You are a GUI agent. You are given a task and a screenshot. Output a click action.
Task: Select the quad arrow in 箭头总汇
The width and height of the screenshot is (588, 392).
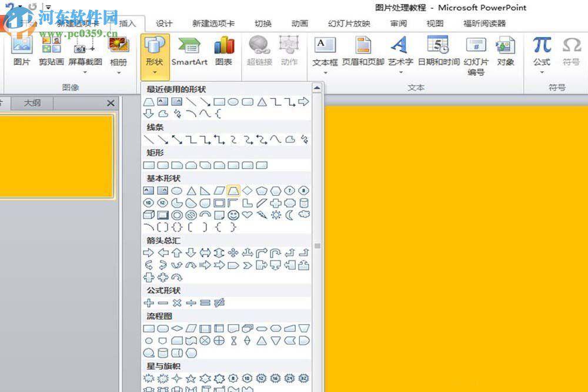[x=233, y=253]
